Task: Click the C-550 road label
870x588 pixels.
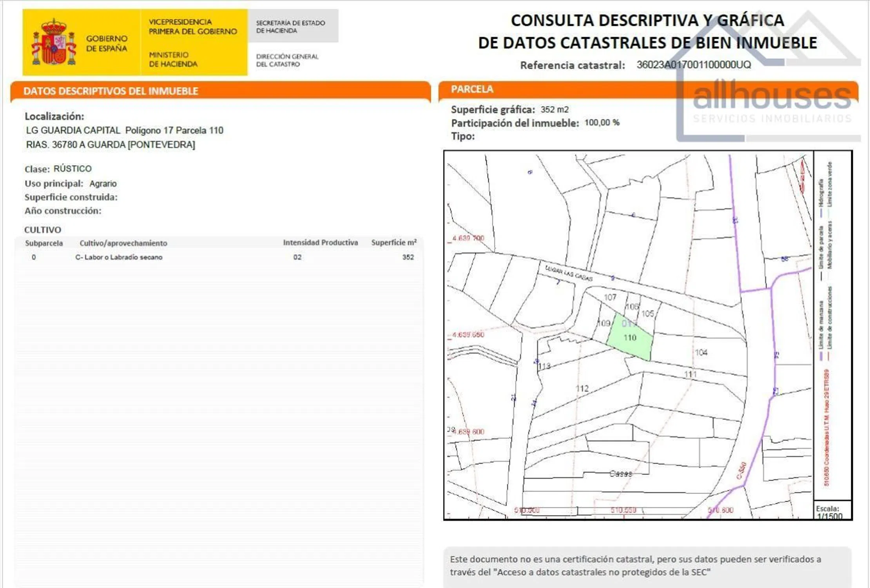Action: coord(741,470)
